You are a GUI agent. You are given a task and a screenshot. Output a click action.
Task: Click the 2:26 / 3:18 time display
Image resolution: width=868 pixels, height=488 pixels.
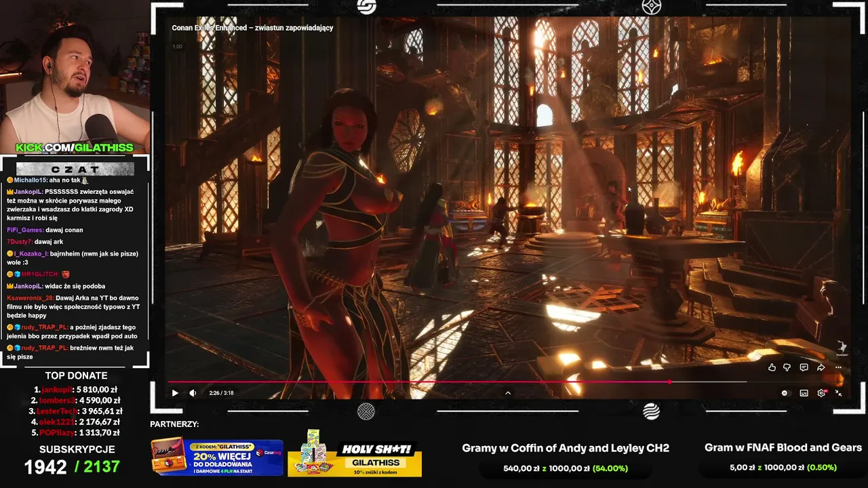pyautogui.click(x=221, y=393)
